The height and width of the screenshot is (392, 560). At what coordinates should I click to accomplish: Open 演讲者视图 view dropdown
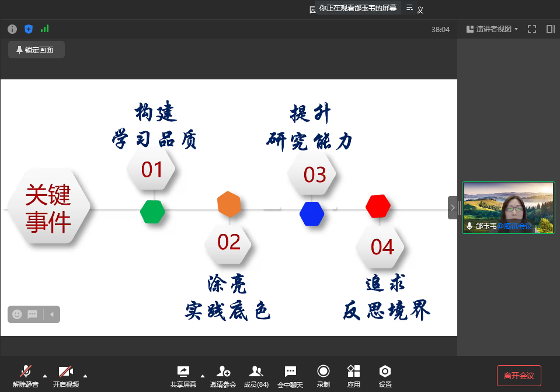coord(492,29)
